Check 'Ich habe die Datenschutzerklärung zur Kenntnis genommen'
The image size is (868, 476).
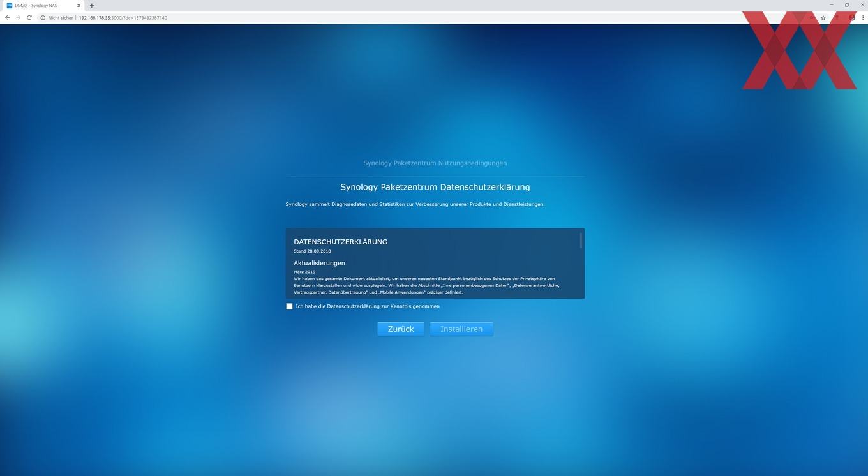click(x=289, y=306)
